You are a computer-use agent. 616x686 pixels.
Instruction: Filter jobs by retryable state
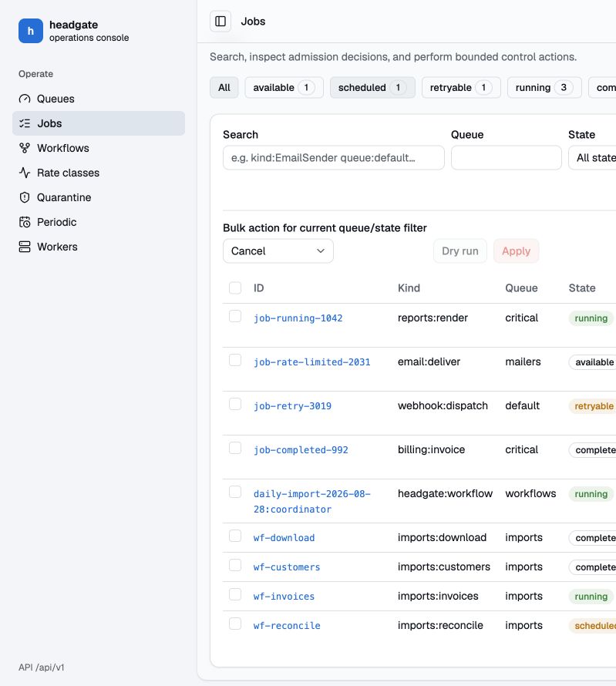[461, 88]
